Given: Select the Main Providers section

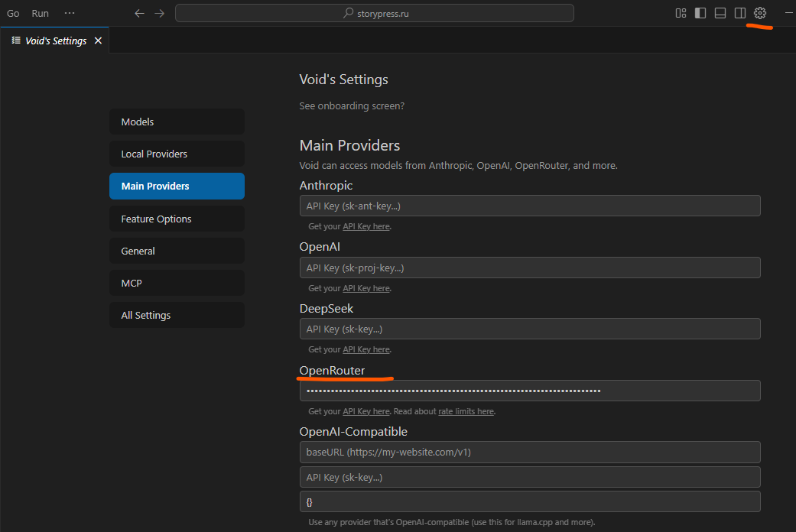Looking at the screenshot, I should 177,187.
